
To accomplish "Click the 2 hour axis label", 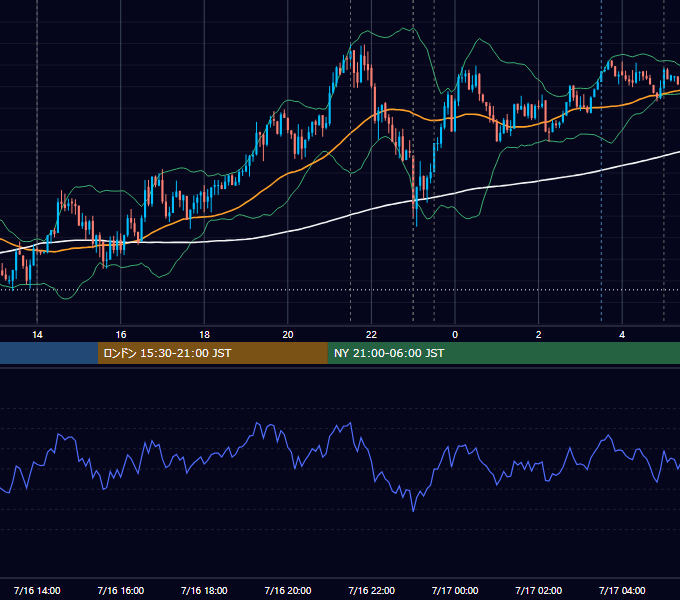I will point(539,335).
